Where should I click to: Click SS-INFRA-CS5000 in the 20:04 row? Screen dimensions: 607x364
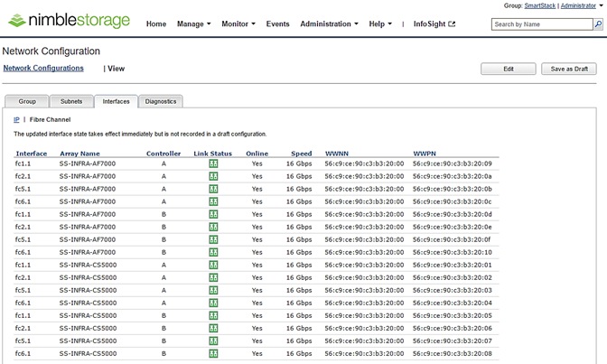pyautogui.click(x=88, y=303)
